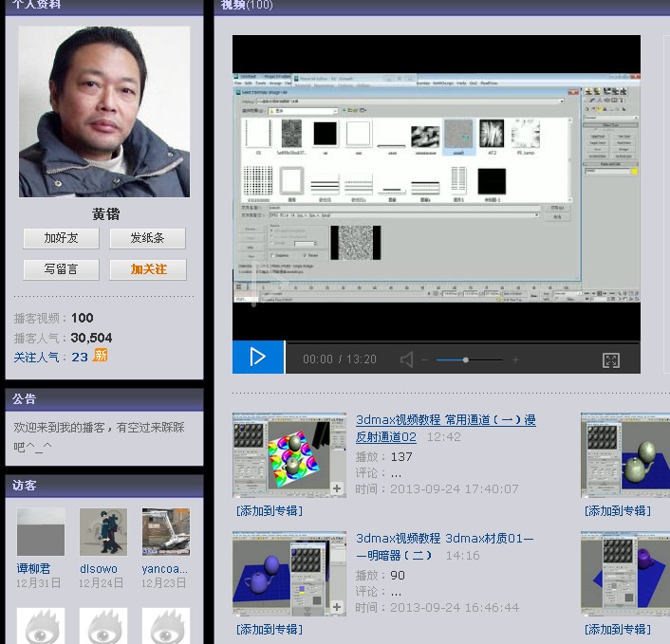Open visitor yancoa... profile link

[x=164, y=569]
